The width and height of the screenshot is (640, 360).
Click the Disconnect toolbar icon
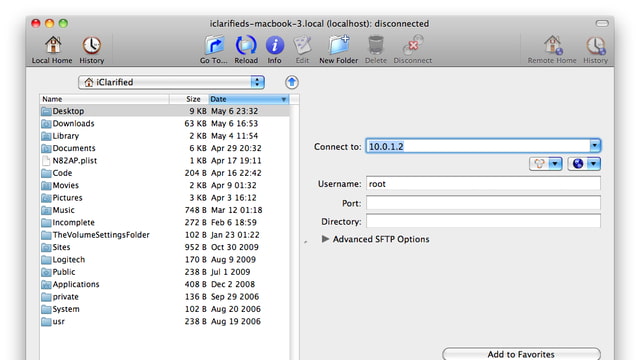(x=413, y=50)
